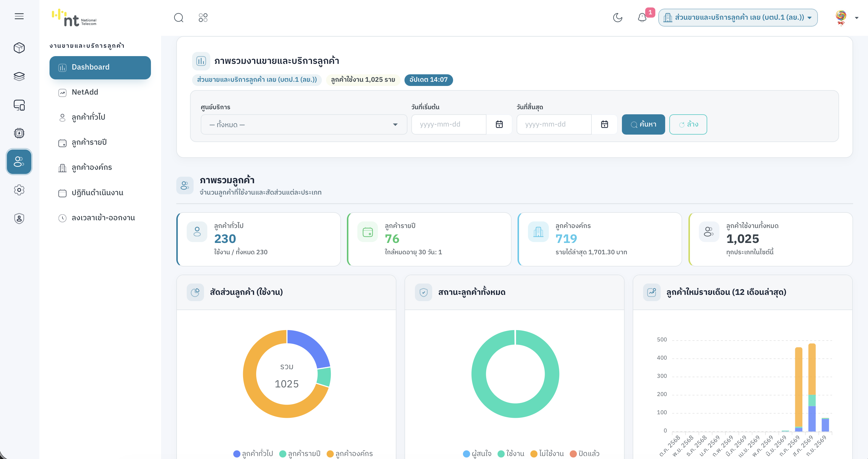This screenshot has height=459, width=868.
Task: Open ปฏิทินดำเนินงาน menu item
Action: 100,193
